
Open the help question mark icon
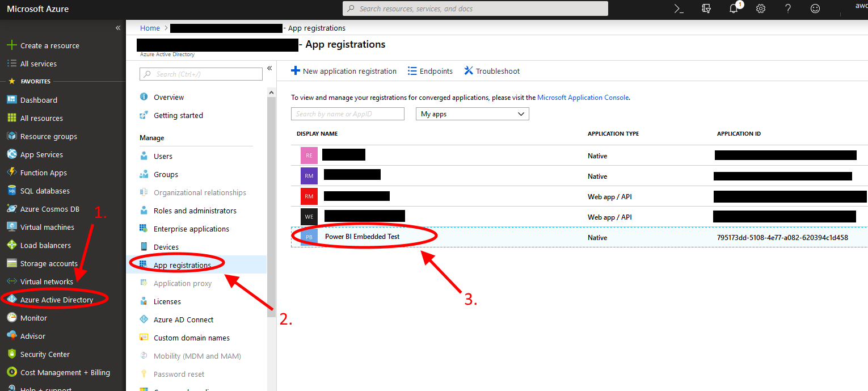pyautogui.click(x=788, y=9)
